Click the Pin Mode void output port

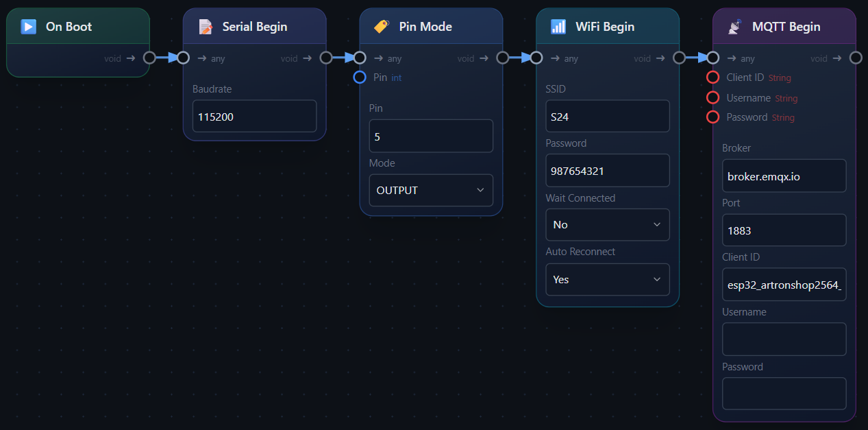tap(503, 58)
